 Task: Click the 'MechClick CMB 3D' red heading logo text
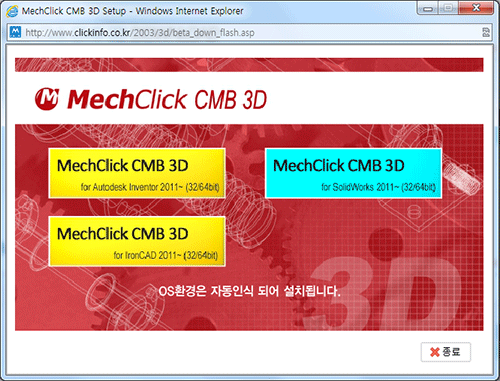167,99
